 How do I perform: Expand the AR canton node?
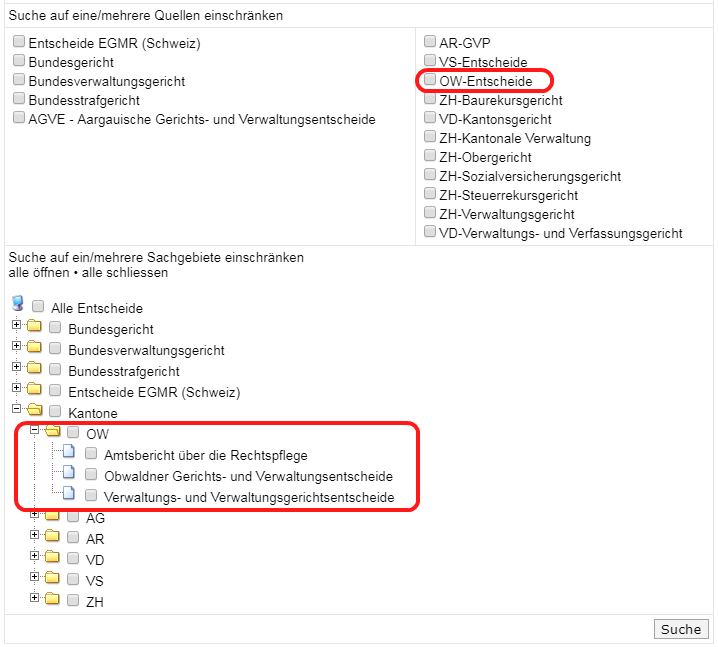[34, 534]
